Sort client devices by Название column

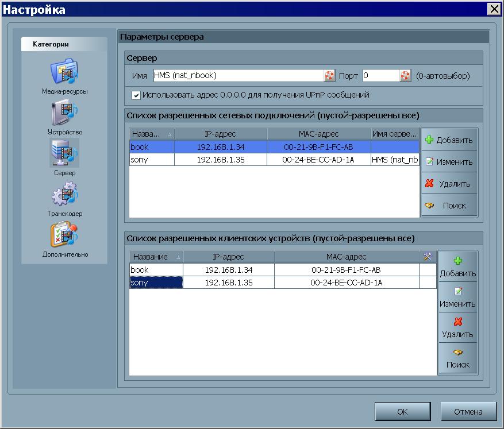[156, 257]
